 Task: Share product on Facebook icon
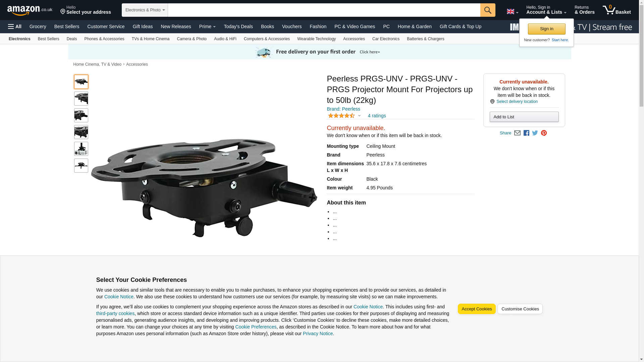point(526,133)
